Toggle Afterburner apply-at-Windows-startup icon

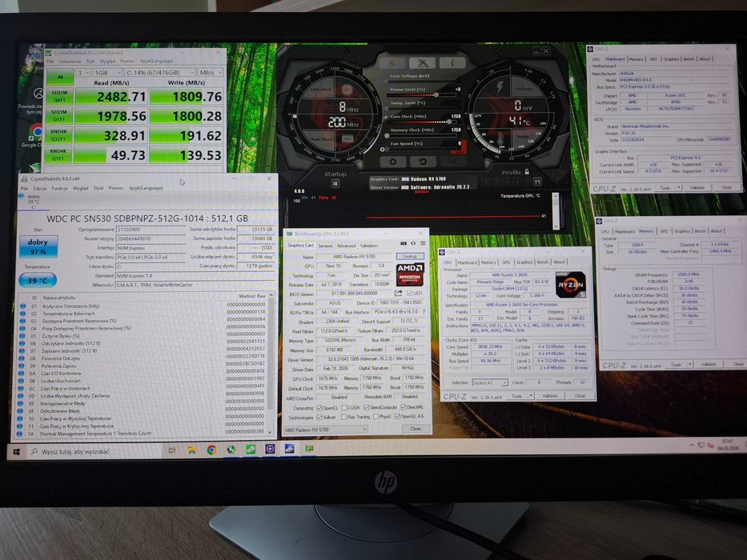click(335, 184)
